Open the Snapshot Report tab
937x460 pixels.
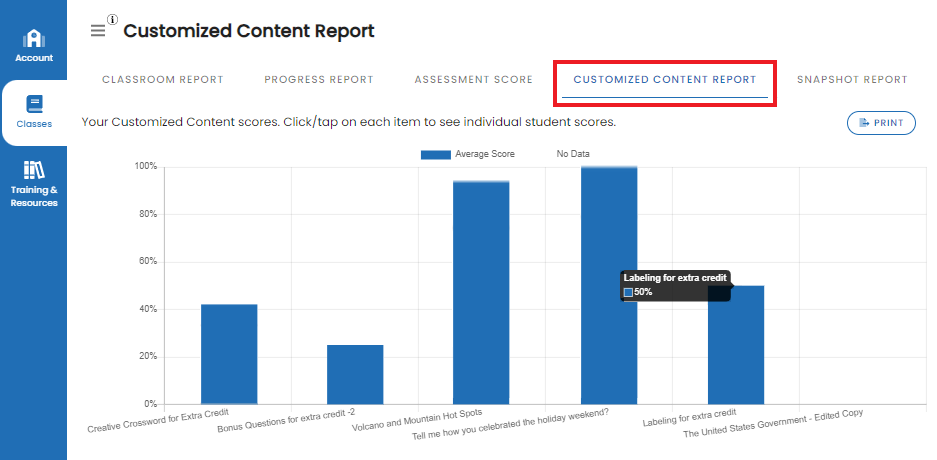[852, 79]
